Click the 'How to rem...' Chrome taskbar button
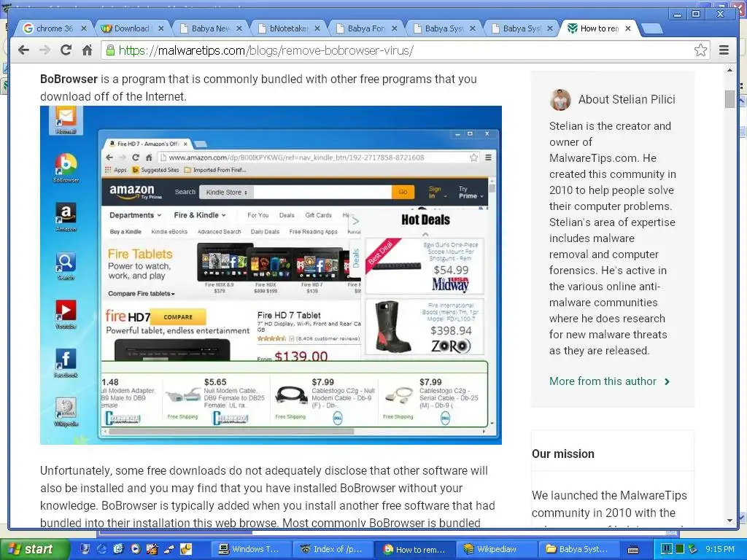Image resolution: width=747 pixels, height=560 pixels. (414, 549)
